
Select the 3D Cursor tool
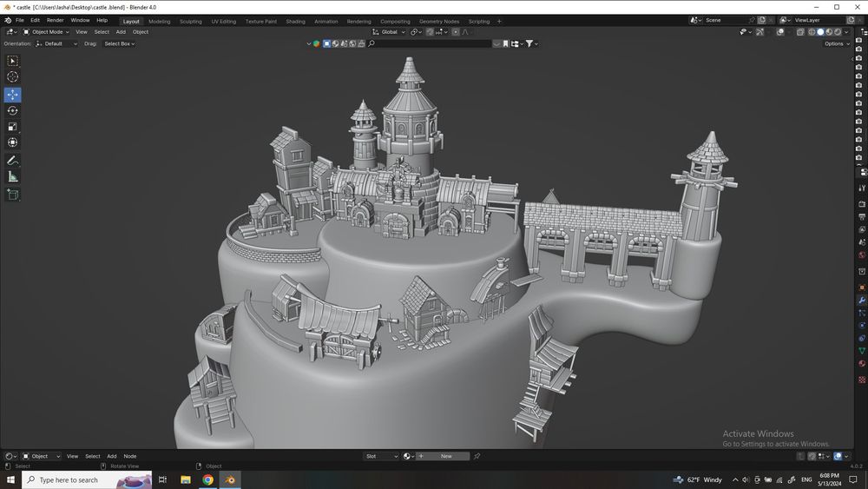[x=13, y=77]
